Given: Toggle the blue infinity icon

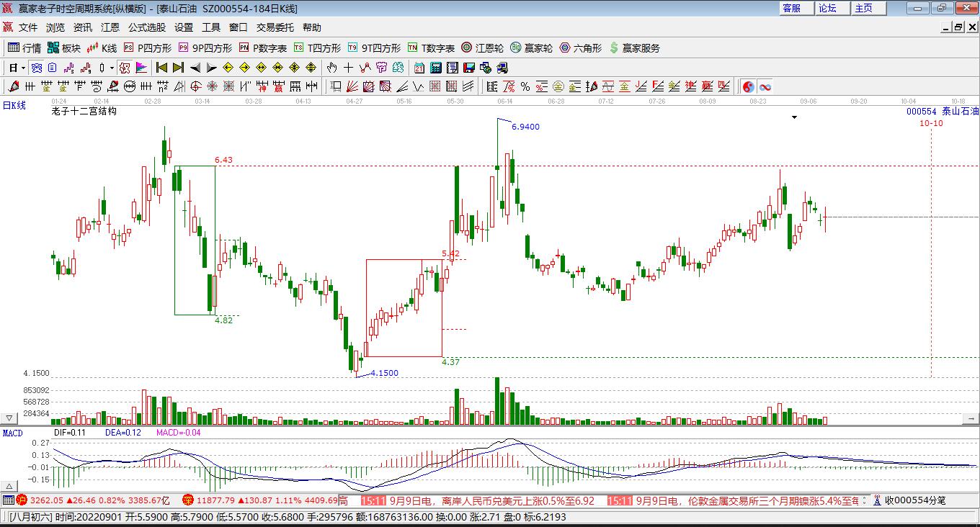Looking at the screenshot, I should click(765, 86).
